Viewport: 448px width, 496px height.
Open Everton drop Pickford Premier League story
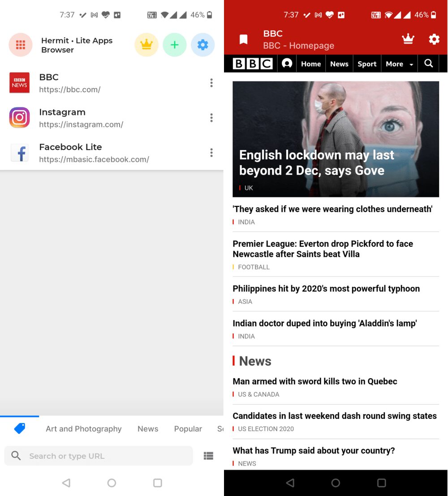323,249
